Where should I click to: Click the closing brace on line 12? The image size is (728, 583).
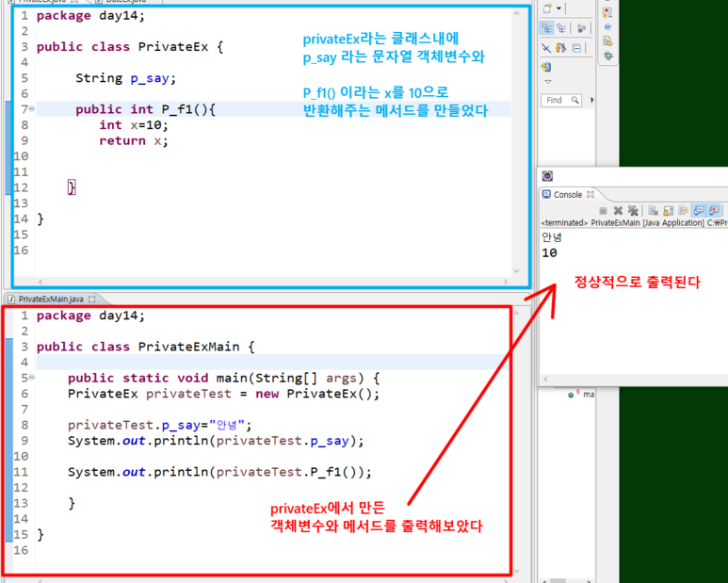[x=72, y=187]
